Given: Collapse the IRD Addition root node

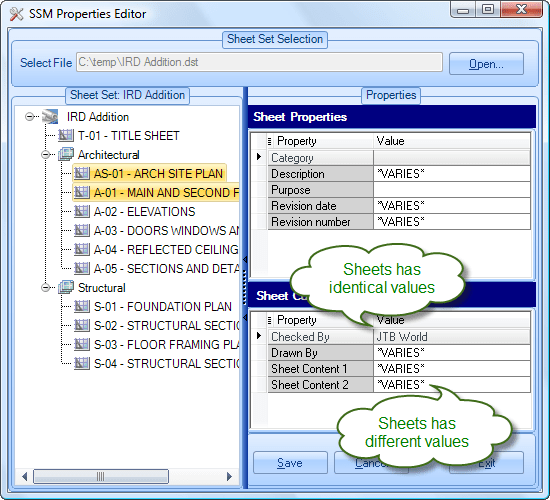Looking at the screenshot, I should (x=30, y=116).
